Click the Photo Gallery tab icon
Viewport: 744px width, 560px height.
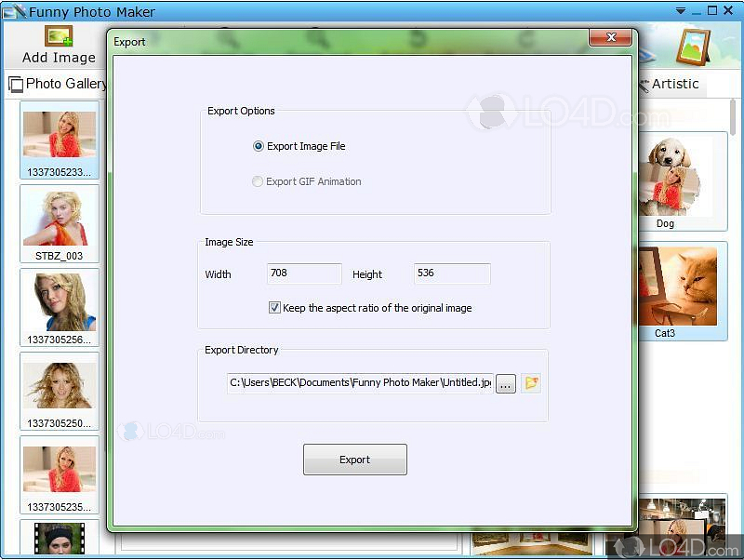point(16,84)
